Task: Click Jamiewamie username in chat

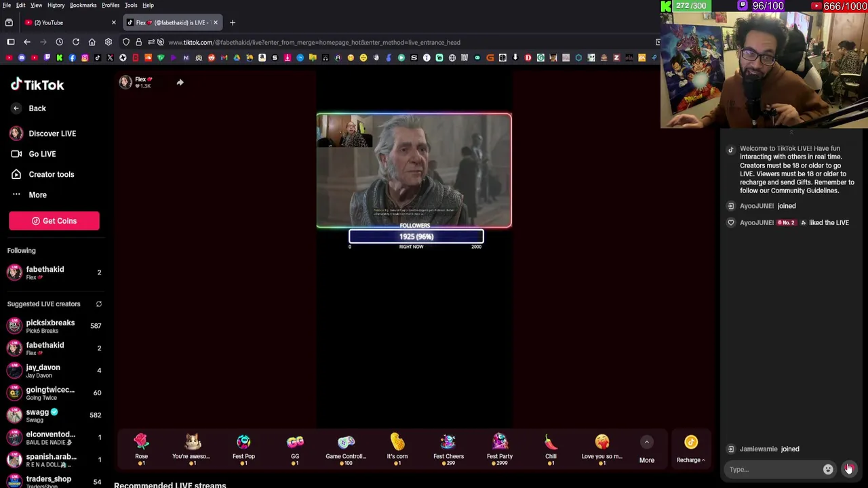Action: point(759,449)
